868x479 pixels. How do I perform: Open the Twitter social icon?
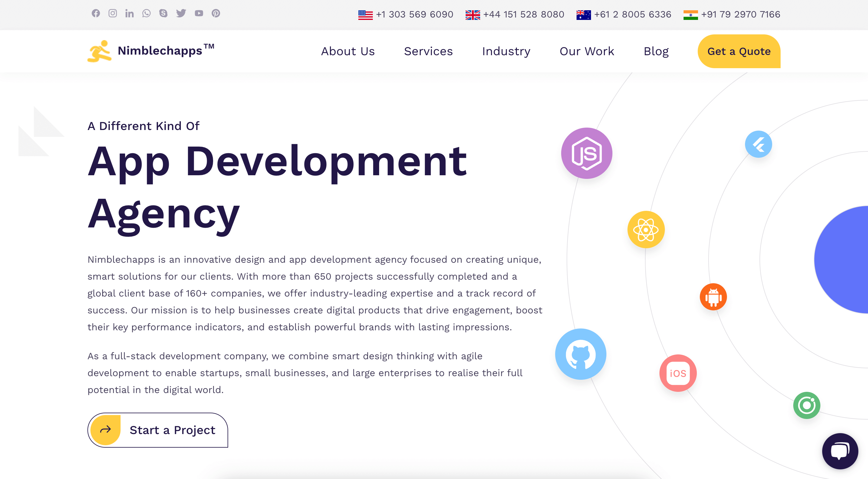click(x=181, y=13)
